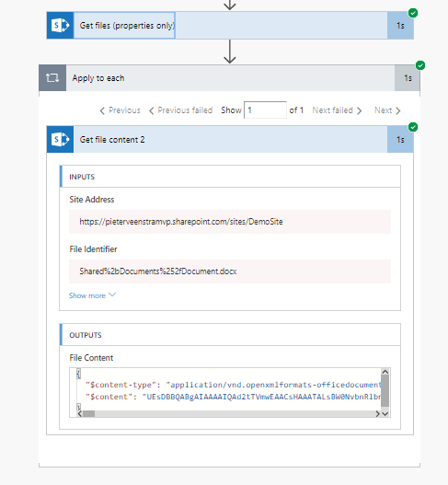Jump to Previous failed iteration
The image size is (448, 485).
(181, 110)
